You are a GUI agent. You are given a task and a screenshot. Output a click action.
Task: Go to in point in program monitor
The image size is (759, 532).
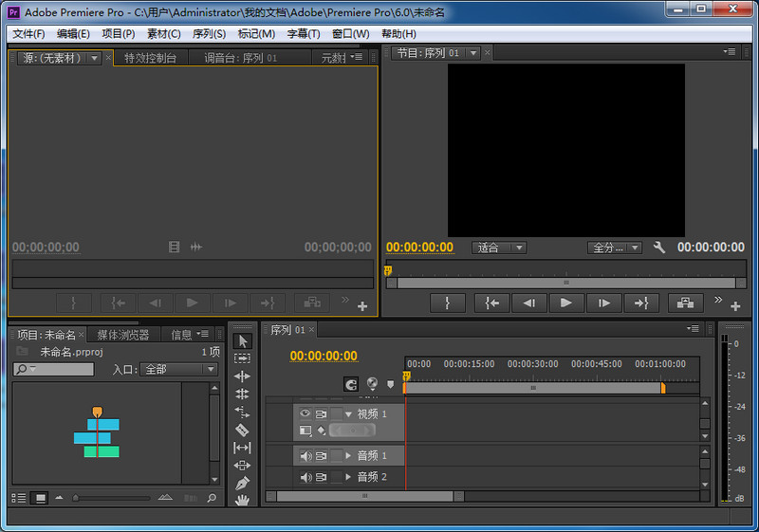[491, 303]
